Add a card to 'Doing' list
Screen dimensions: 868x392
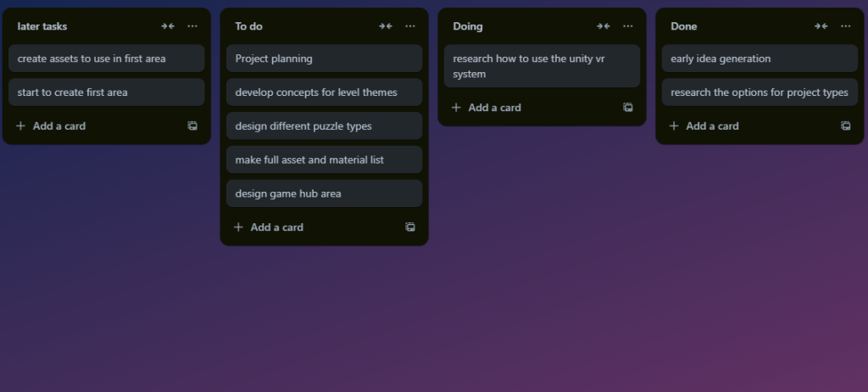(494, 108)
